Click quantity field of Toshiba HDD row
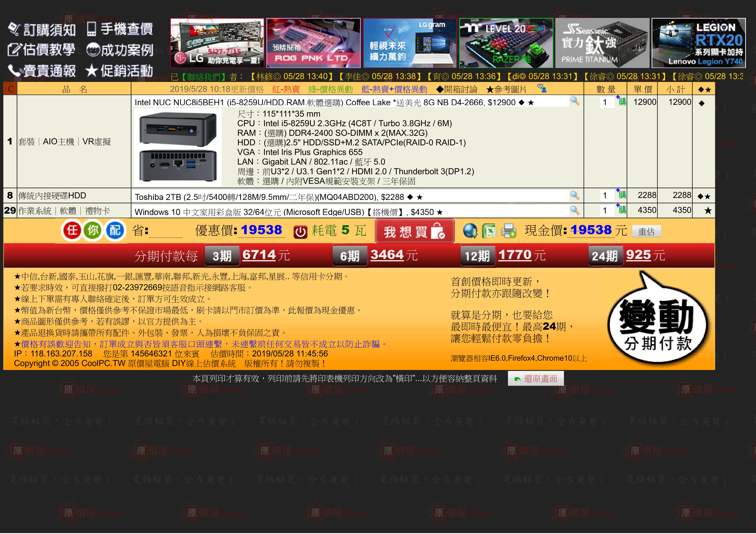 tap(607, 196)
